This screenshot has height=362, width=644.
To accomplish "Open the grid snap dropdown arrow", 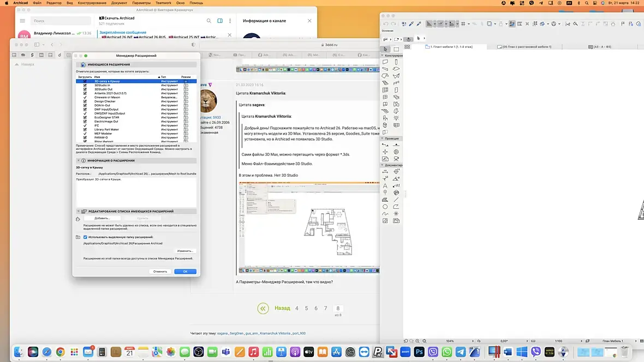I will [468, 24].
